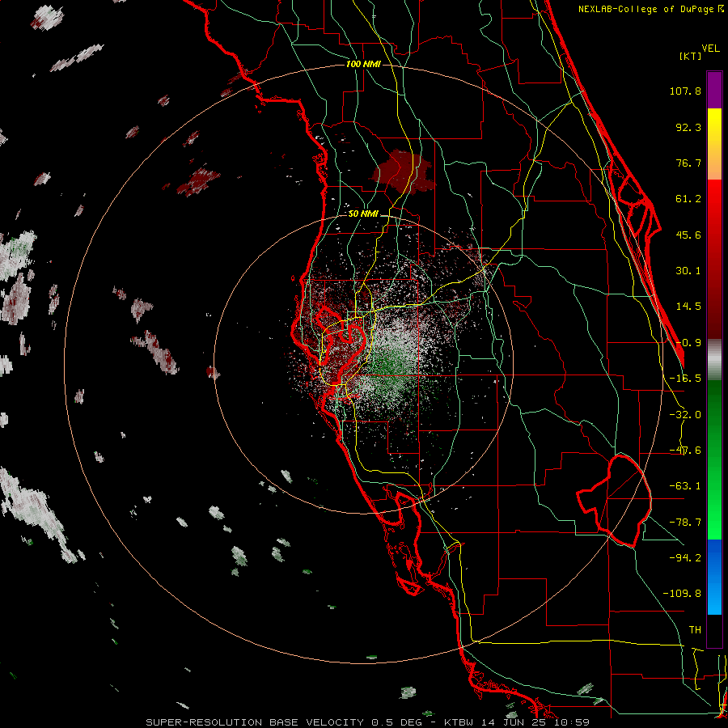Pick the green segment of the color bar
Screen dimensions: 728x728
[x=714, y=459]
